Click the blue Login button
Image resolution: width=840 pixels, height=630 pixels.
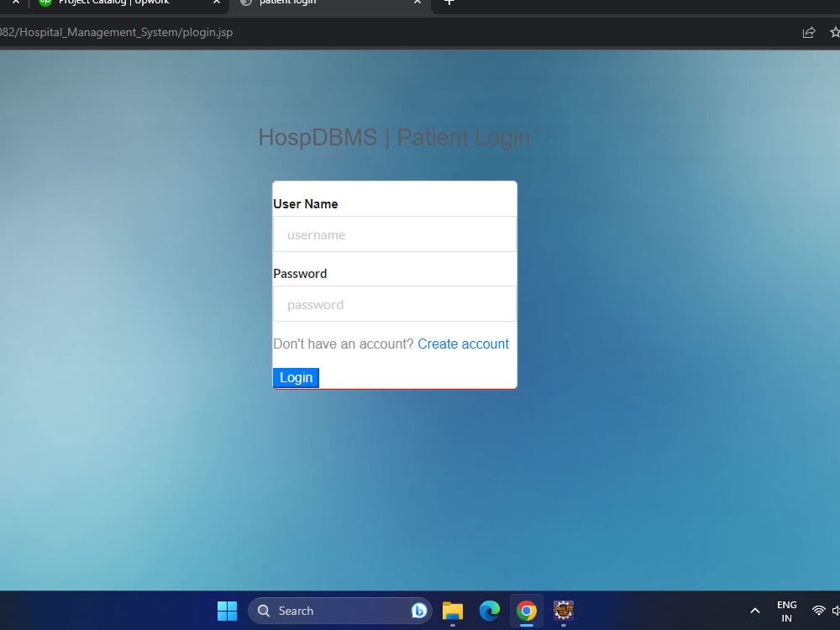[x=296, y=378]
